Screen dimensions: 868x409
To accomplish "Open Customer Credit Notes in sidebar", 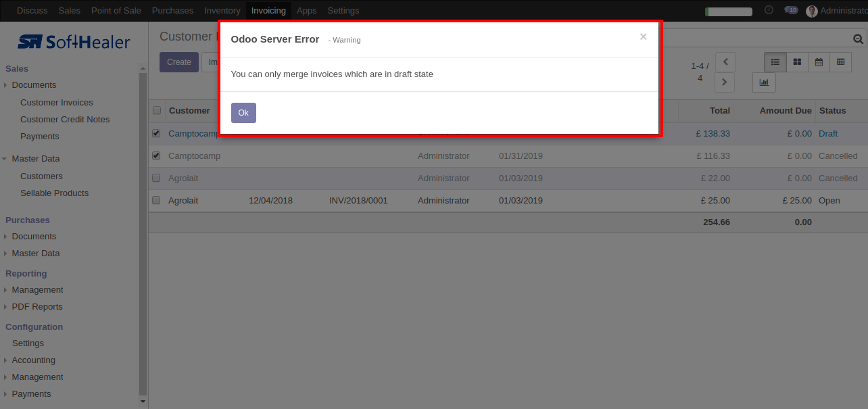I will coord(65,120).
